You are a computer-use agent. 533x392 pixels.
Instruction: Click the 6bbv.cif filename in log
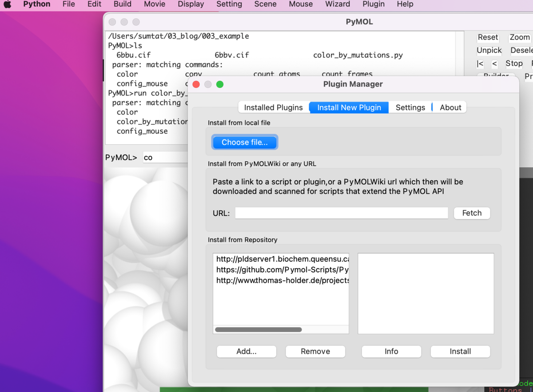coord(232,55)
